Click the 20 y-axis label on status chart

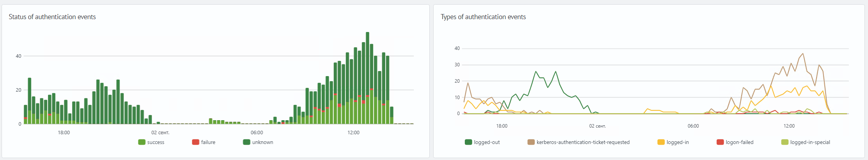click(18, 90)
